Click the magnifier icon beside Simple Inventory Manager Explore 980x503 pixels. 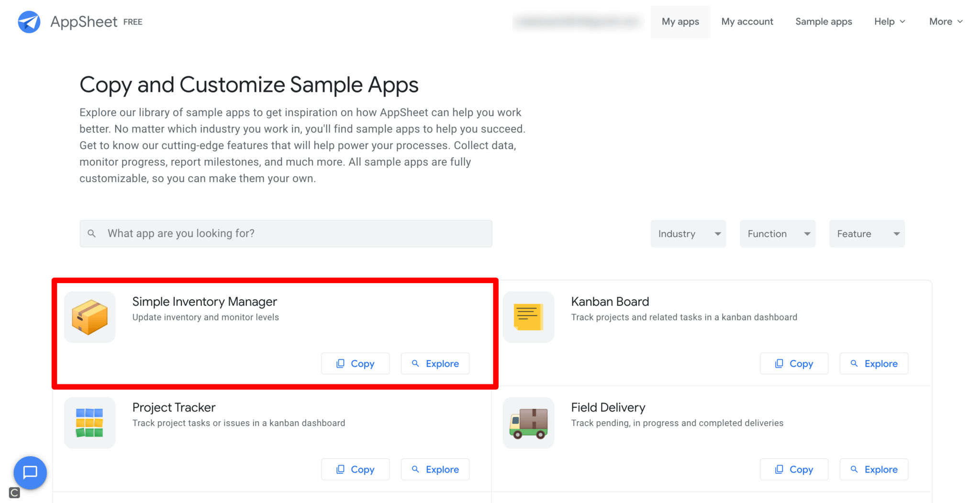(415, 363)
